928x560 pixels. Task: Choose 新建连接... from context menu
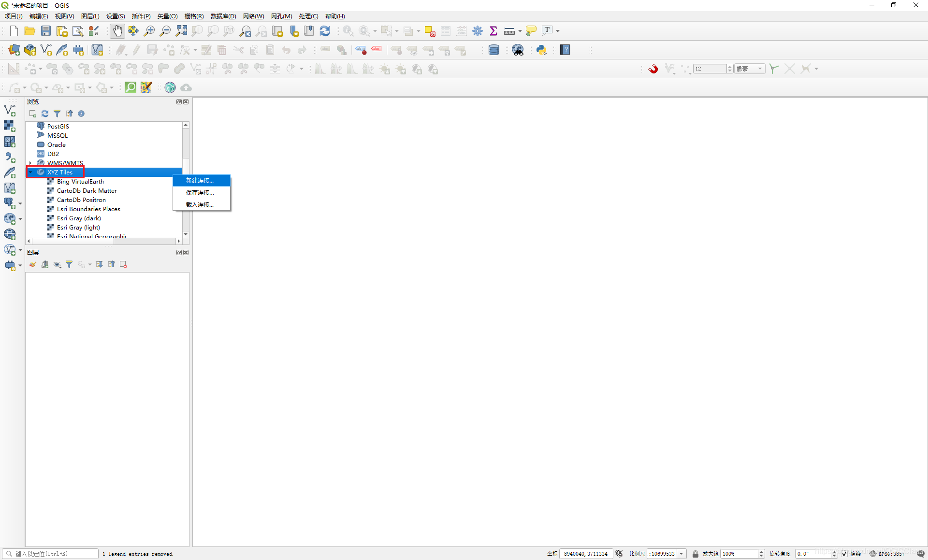[x=200, y=180]
